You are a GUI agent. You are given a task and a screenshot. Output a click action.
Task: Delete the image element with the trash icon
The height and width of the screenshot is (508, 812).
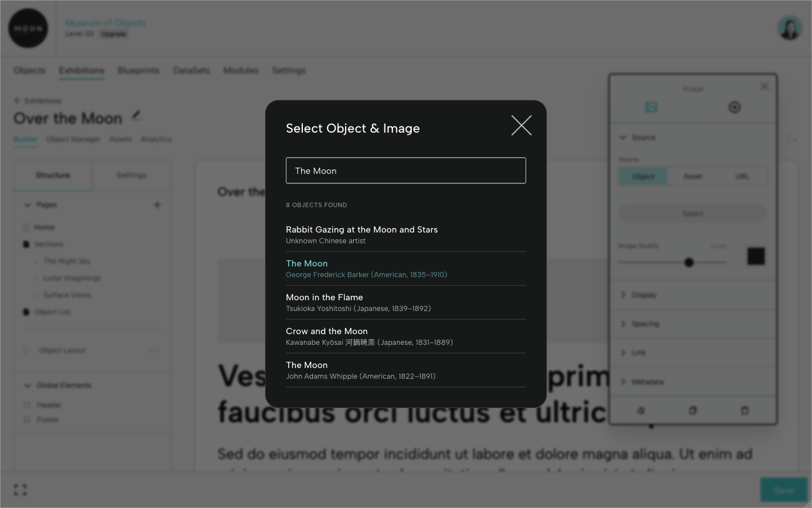744,410
